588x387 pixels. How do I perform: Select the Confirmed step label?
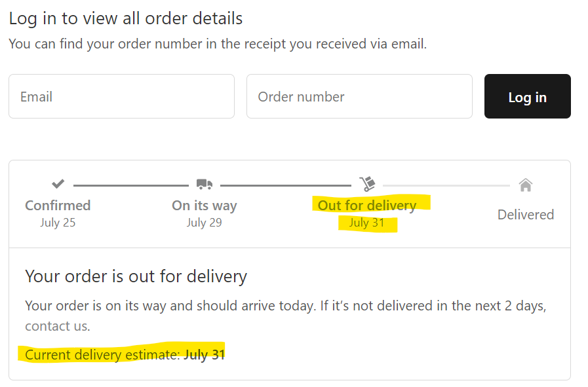(58, 206)
